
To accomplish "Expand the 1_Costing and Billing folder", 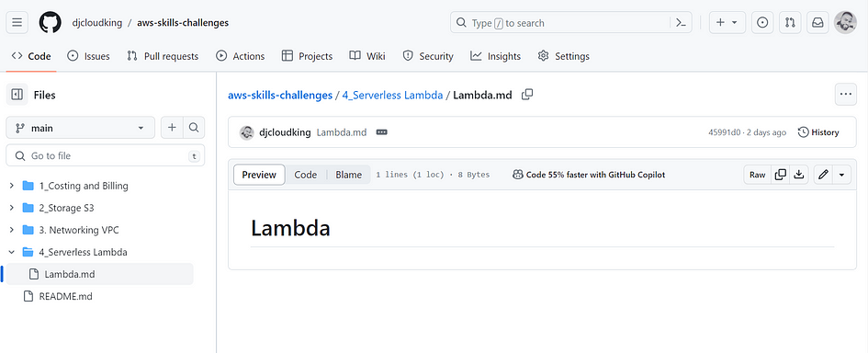I will pos(12,186).
